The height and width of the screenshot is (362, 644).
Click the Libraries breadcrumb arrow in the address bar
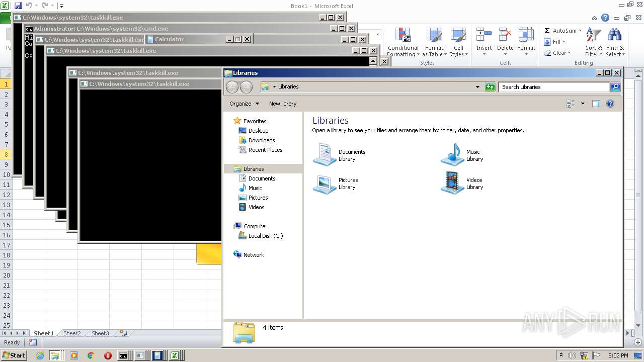274,87
